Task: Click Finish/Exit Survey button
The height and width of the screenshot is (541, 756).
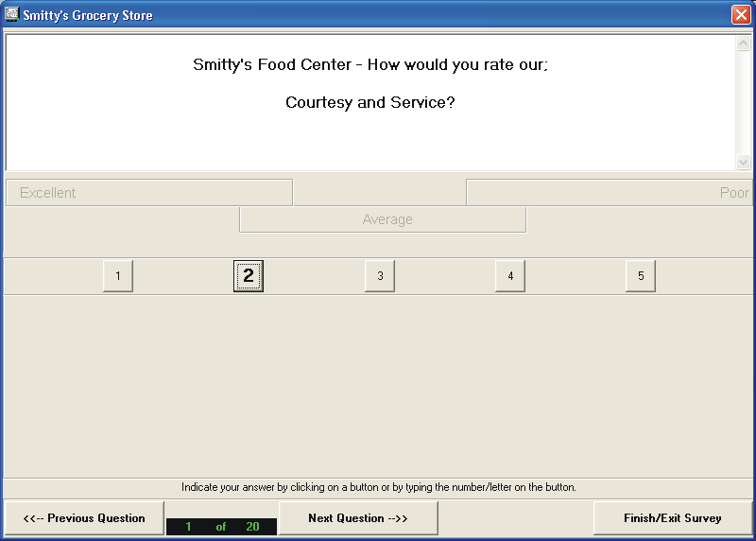Action: click(x=673, y=518)
